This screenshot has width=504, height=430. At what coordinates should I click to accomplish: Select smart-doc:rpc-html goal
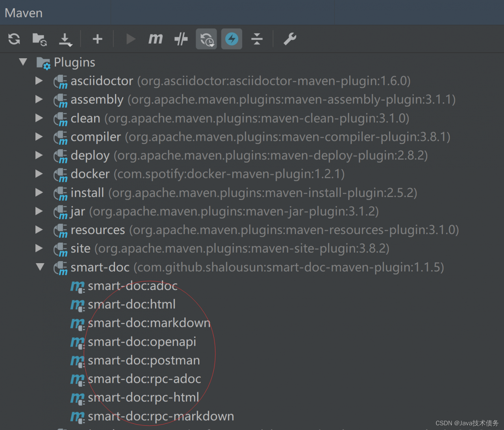(x=252, y=397)
